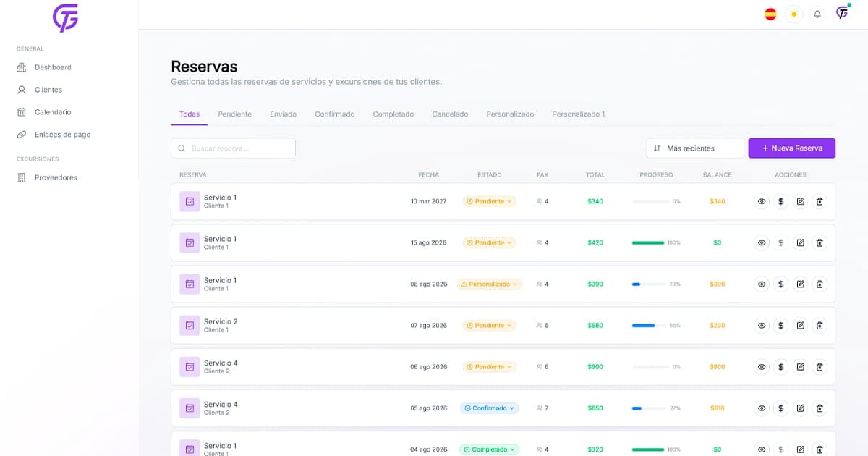Viewport: 868px width, 456px height.
Task: Register payment for the 05 ago 2026 reservation
Action: [x=781, y=408]
